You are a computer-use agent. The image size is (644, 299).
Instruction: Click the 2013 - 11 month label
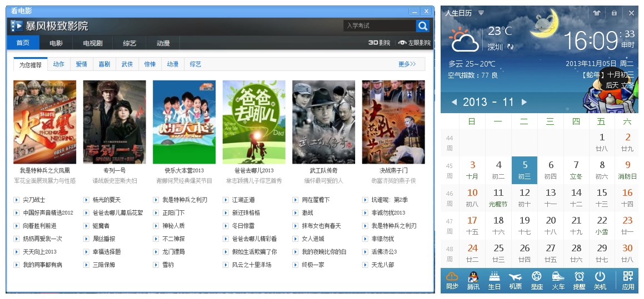point(488,102)
